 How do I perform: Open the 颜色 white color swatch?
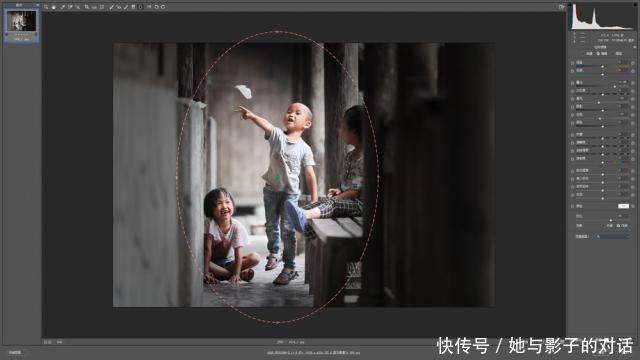point(624,206)
